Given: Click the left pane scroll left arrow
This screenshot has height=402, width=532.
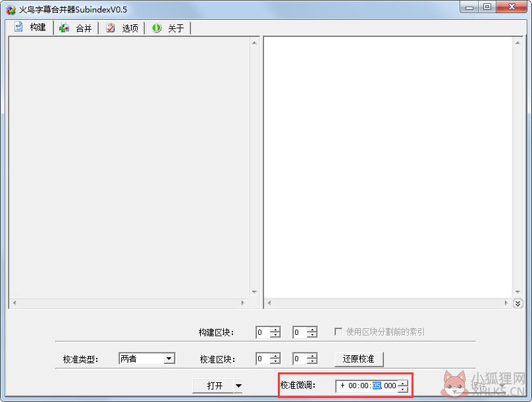Looking at the screenshot, I should (x=14, y=303).
